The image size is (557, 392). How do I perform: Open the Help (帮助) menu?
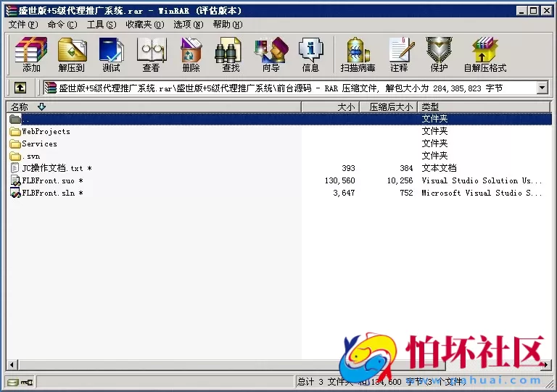coord(228,25)
